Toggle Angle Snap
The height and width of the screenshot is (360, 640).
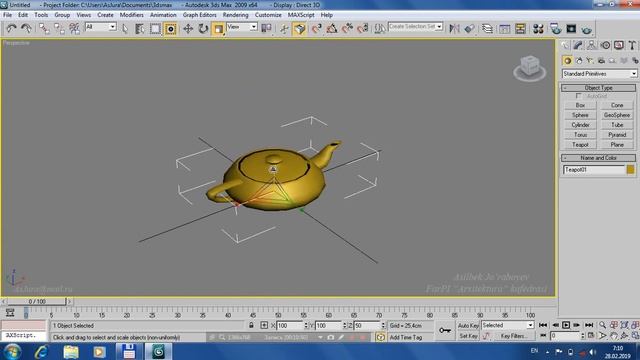point(332,29)
